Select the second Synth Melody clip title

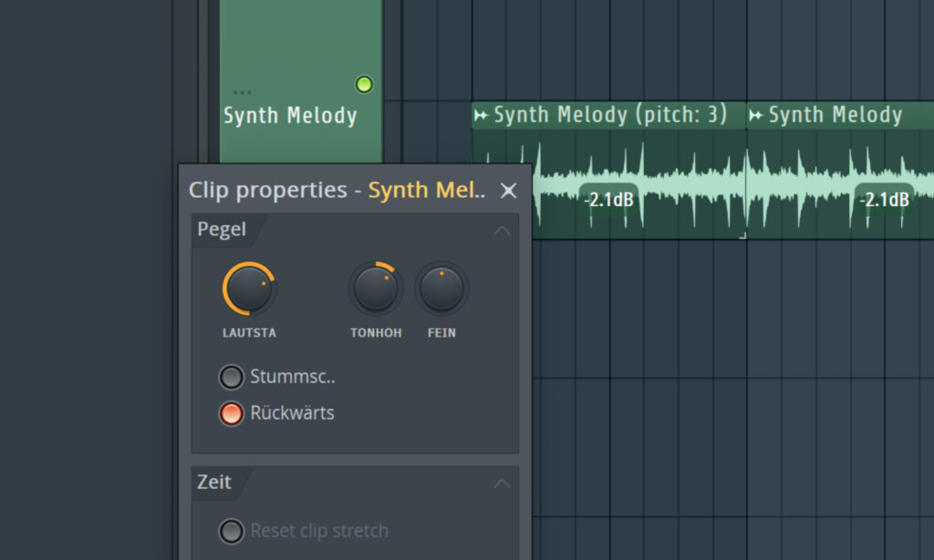tap(835, 114)
